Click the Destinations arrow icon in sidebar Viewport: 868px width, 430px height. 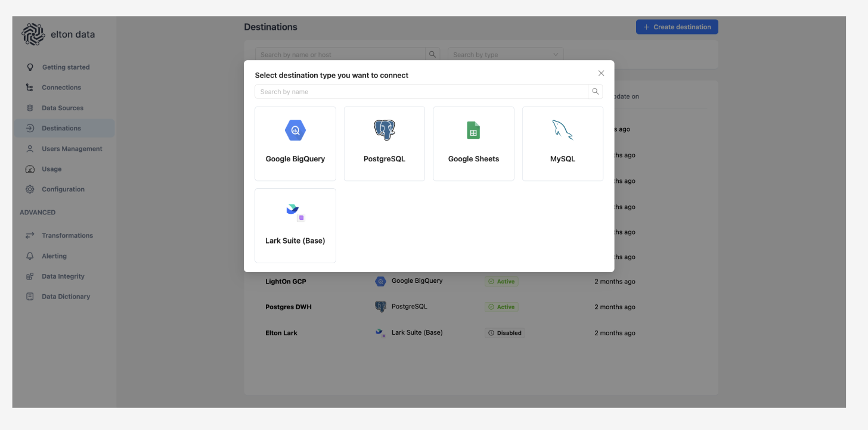click(30, 128)
